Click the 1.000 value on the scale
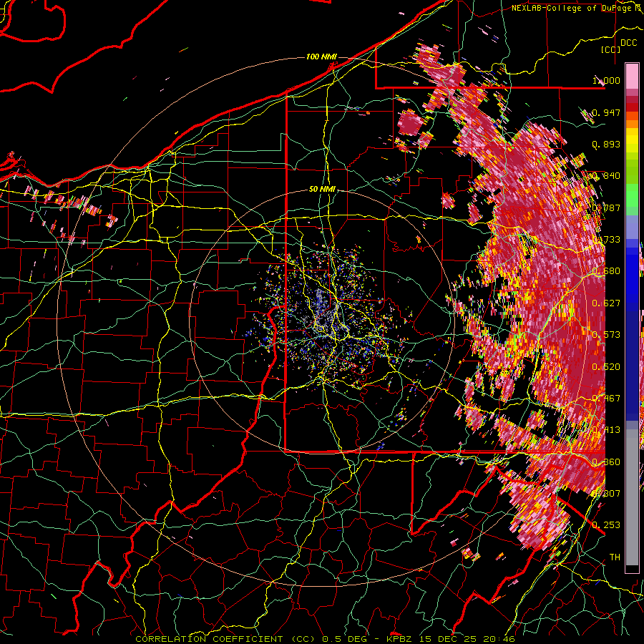This screenshot has width=644, height=644. click(606, 80)
